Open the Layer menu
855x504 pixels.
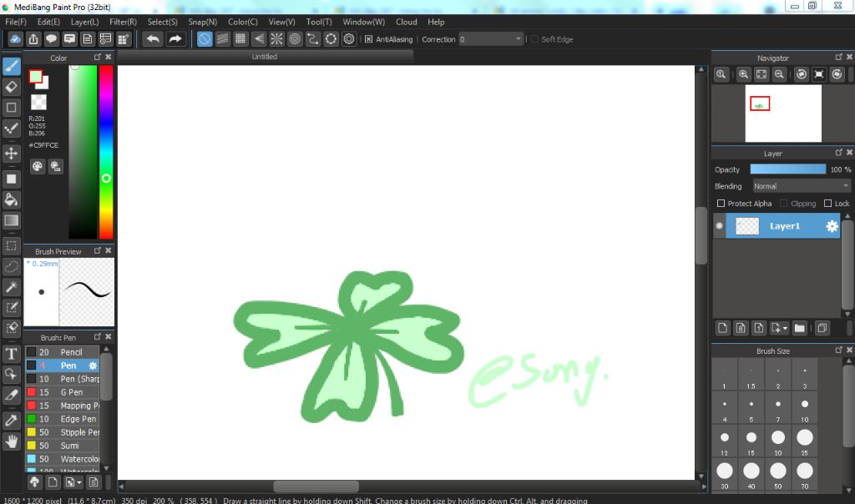(84, 22)
